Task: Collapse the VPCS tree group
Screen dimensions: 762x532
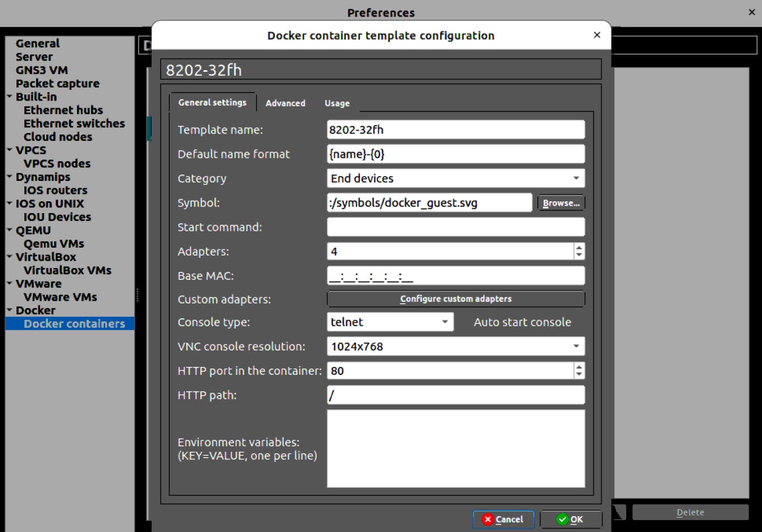Action: (x=10, y=150)
